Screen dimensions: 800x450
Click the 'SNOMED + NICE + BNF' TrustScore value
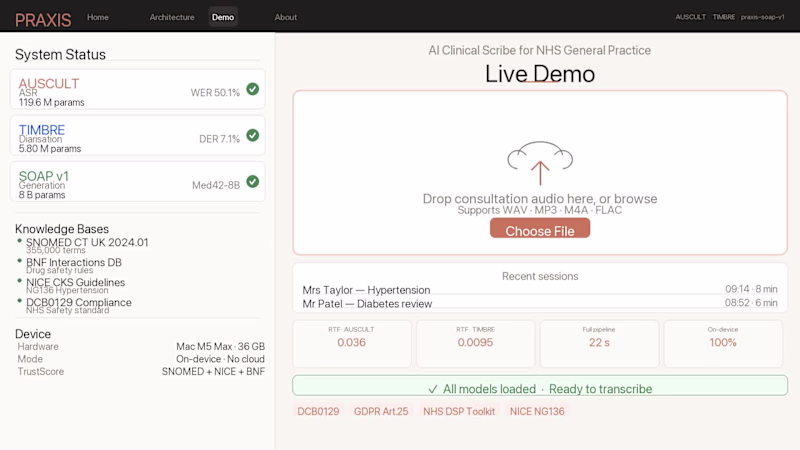pos(213,371)
